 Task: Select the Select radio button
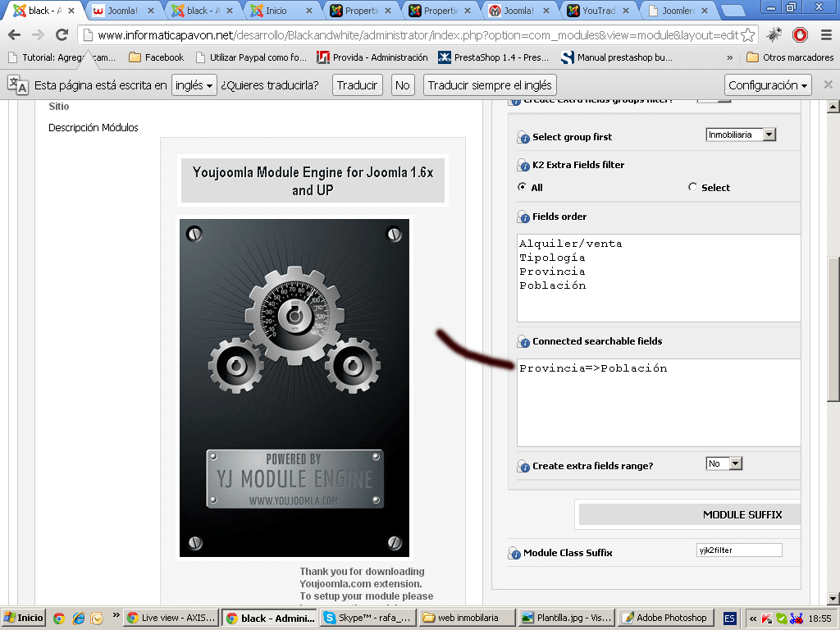click(x=692, y=187)
